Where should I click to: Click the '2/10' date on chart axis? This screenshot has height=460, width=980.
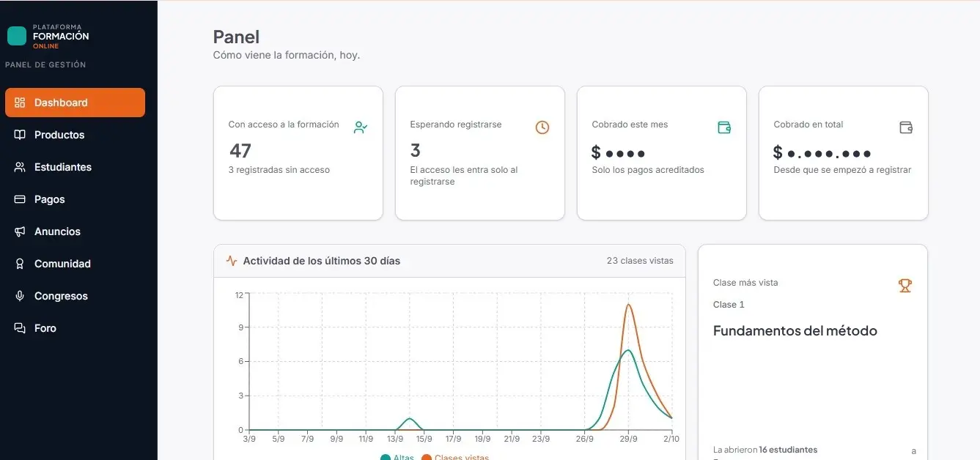tap(671, 439)
